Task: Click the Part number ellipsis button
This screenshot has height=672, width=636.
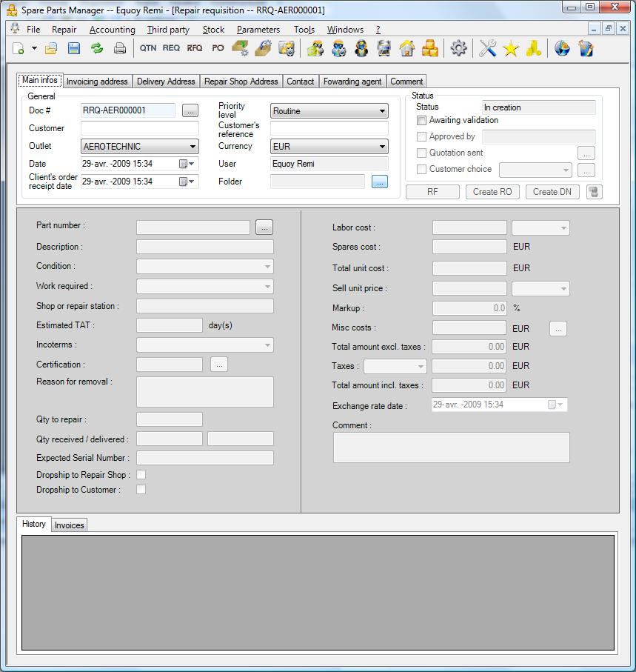Action: (x=264, y=227)
